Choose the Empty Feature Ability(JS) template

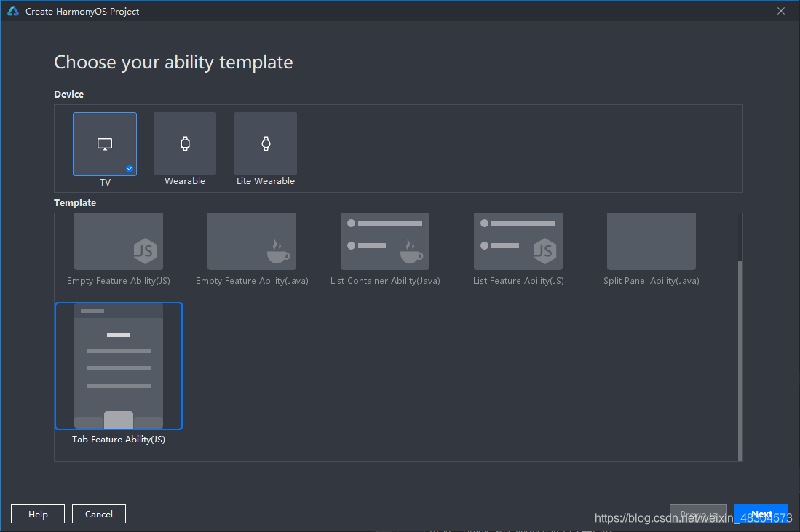coord(119,242)
